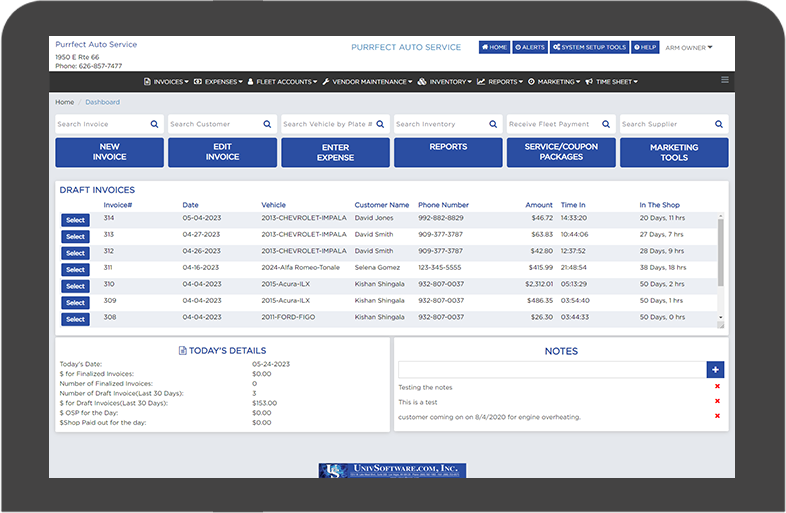Open the Fleet Accounts menu
The height and width of the screenshot is (513, 786).
(x=283, y=82)
